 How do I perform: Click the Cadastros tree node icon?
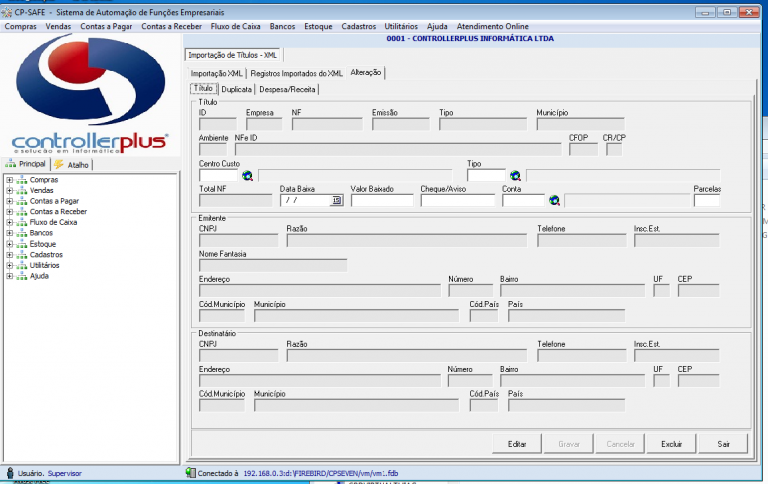[22, 255]
